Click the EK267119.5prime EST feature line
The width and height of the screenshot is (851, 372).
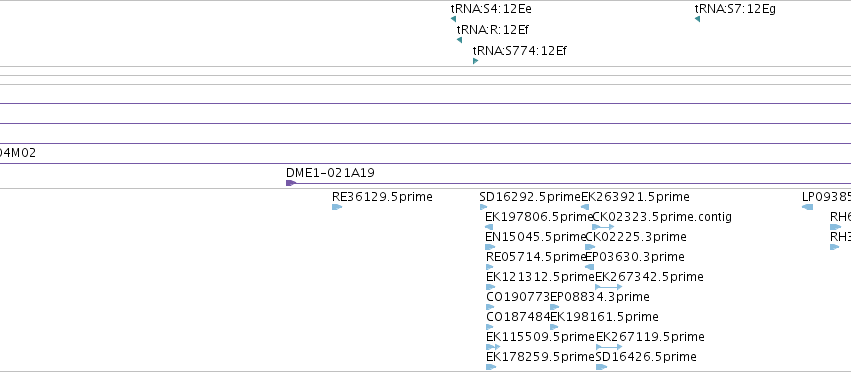[x=609, y=346]
